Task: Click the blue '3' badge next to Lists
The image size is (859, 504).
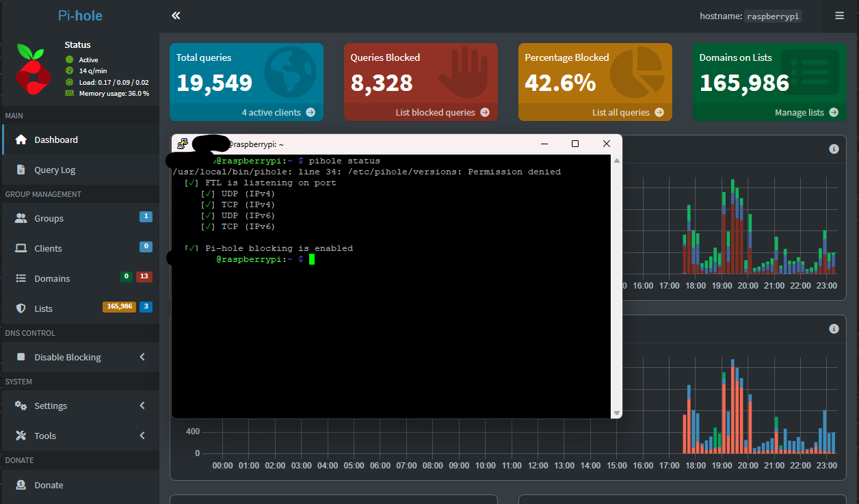Action: [146, 307]
